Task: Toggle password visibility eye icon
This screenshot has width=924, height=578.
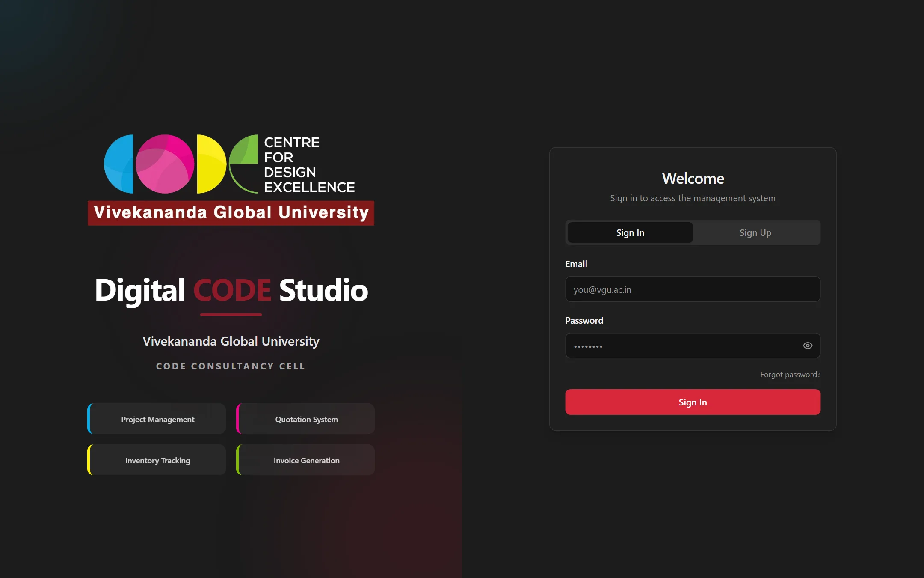Action: 808,346
